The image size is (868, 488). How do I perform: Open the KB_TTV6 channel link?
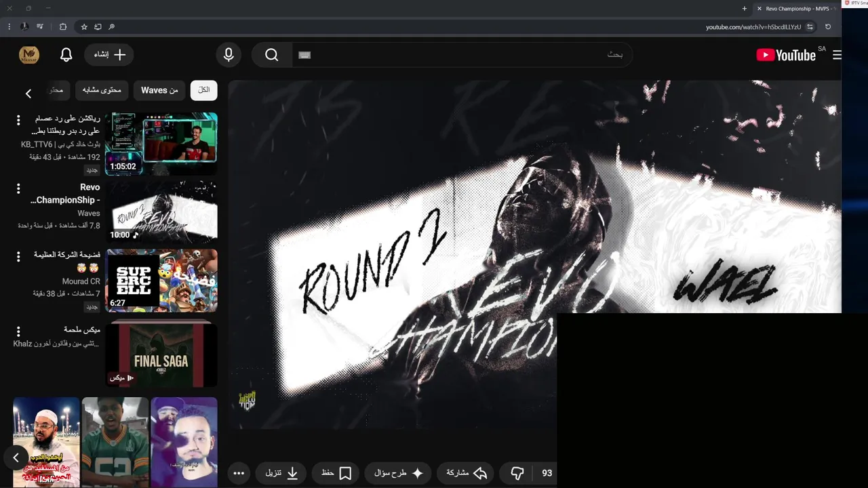coord(60,144)
